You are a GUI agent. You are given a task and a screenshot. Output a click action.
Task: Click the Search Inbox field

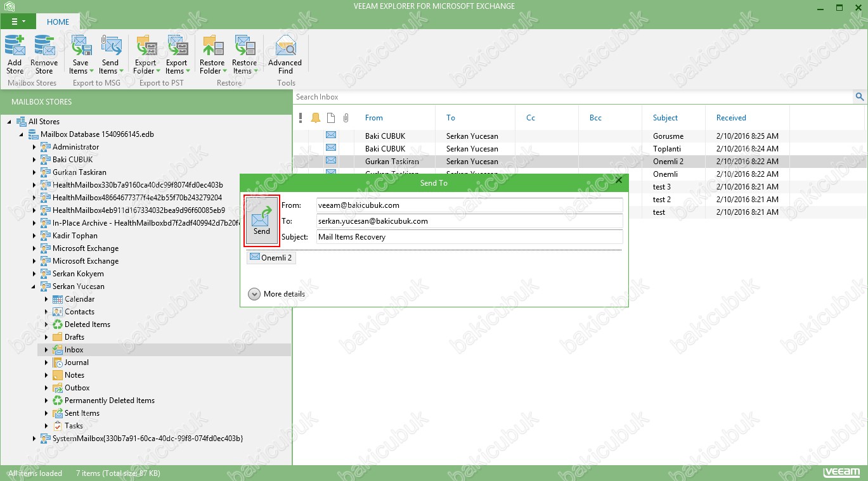tap(573, 97)
